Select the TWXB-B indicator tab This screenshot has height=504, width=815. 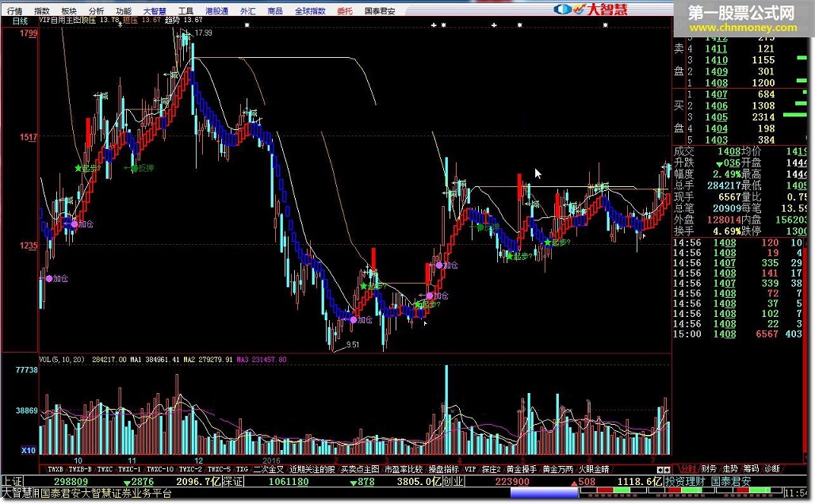[x=80, y=469]
